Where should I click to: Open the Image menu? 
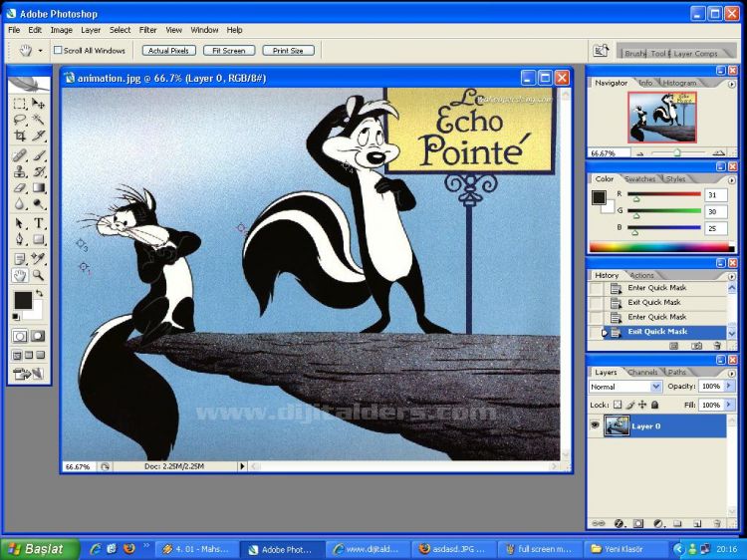62,30
